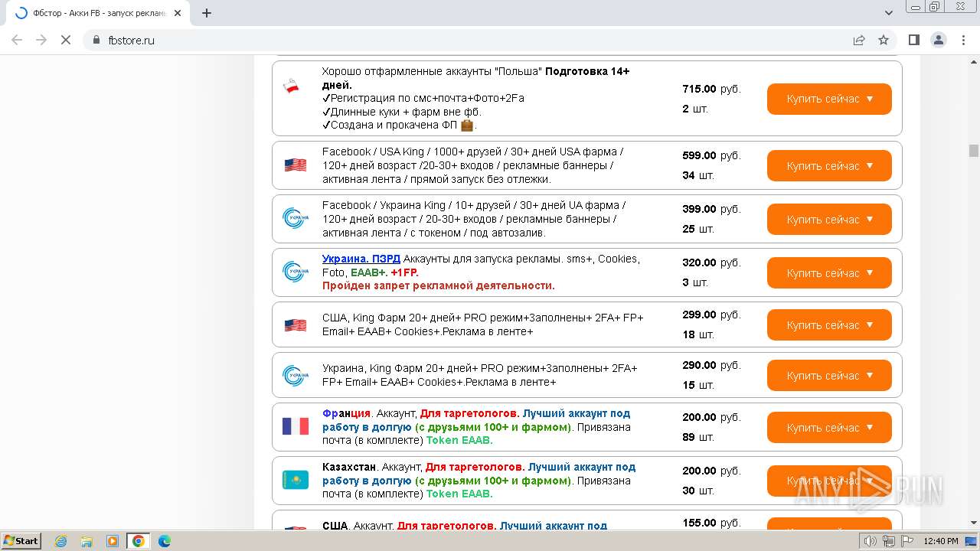Open the Windows Start menu
This screenshot has height=551, width=980.
[21, 540]
